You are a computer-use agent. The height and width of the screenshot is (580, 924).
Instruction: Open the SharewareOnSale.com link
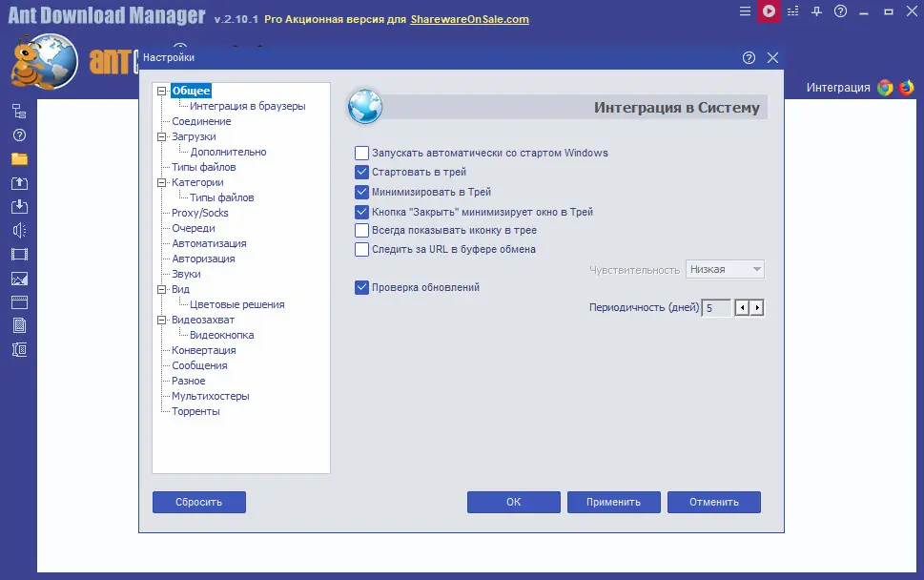[470, 19]
